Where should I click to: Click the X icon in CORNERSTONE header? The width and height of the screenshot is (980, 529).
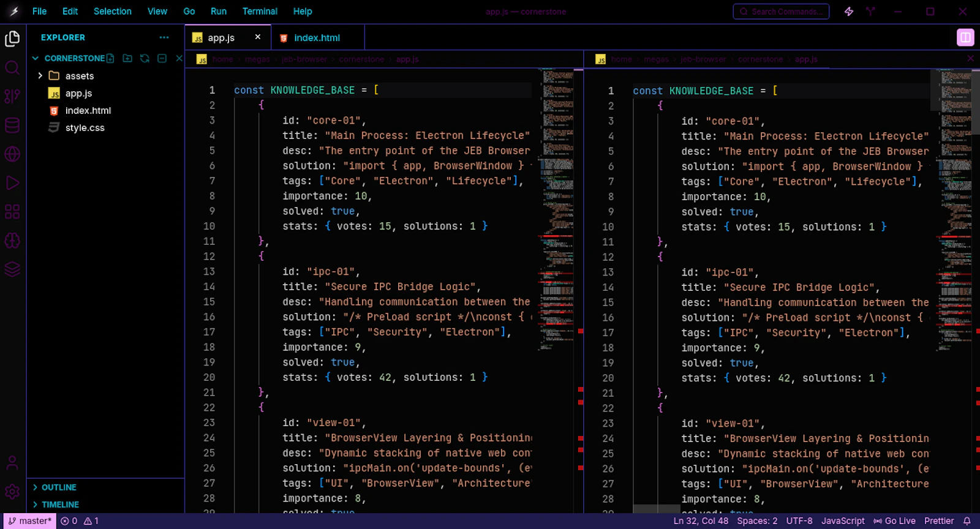tap(179, 58)
